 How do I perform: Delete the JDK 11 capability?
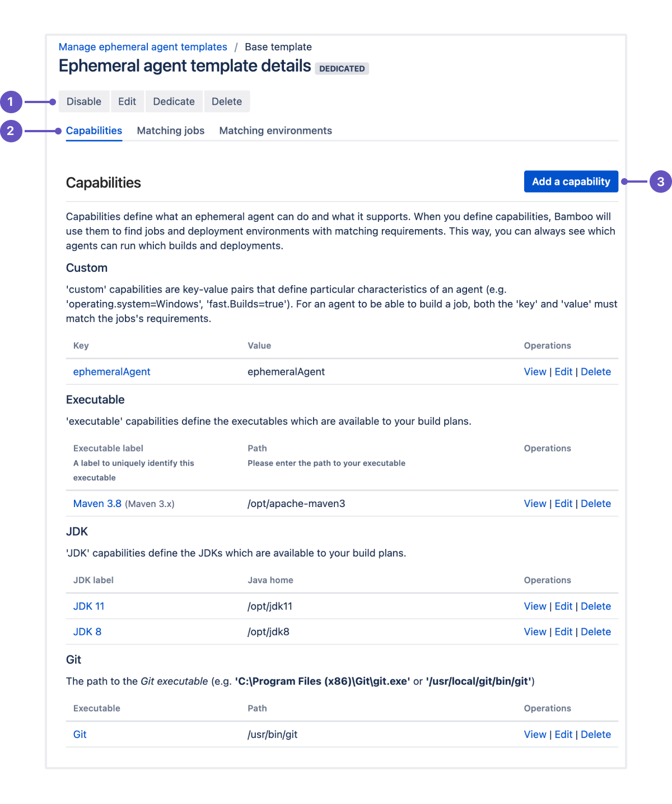tap(596, 606)
